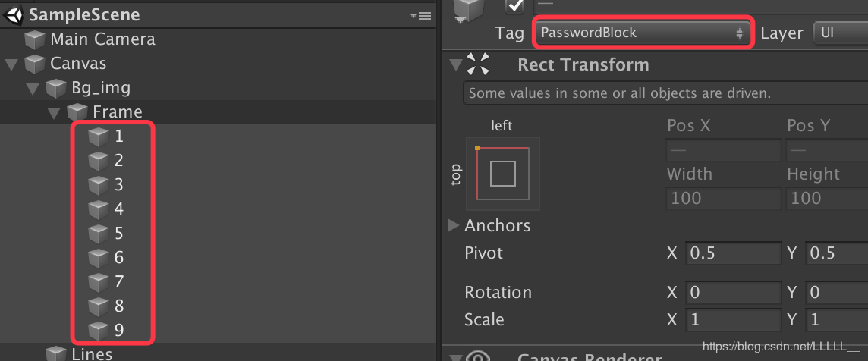
Task: Click the Rect Transform component icon
Action: (x=478, y=64)
